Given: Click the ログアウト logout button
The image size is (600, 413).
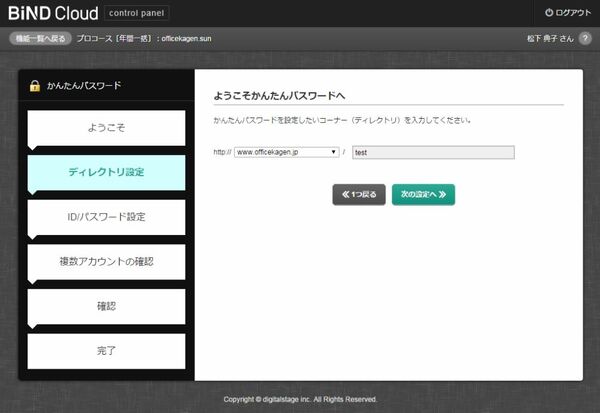Looking at the screenshot, I should coord(568,13).
